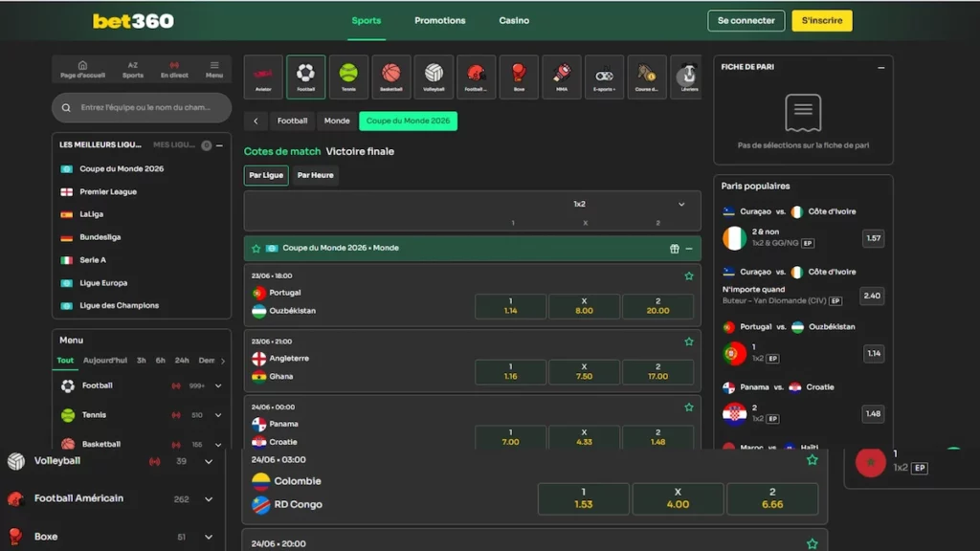Select the E-sports gamepad icon

(x=605, y=77)
